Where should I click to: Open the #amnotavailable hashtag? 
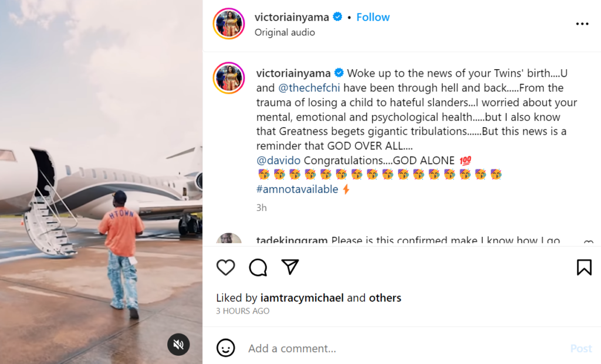click(297, 189)
